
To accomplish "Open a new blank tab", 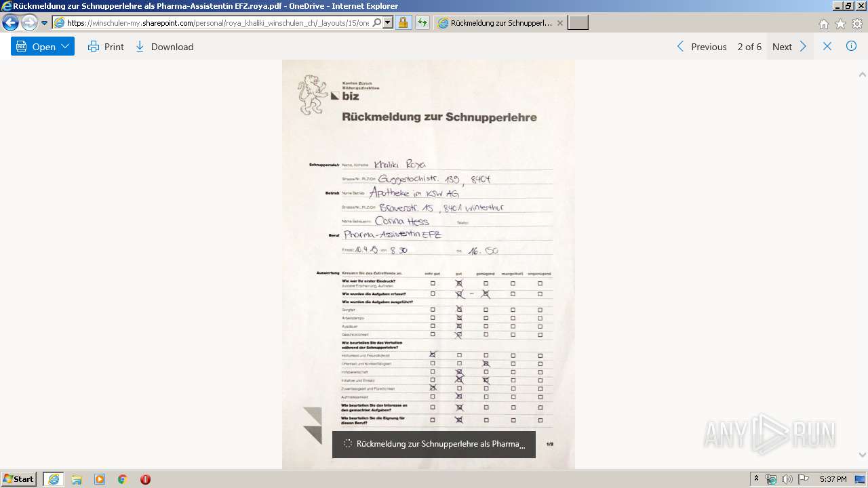I will point(578,22).
